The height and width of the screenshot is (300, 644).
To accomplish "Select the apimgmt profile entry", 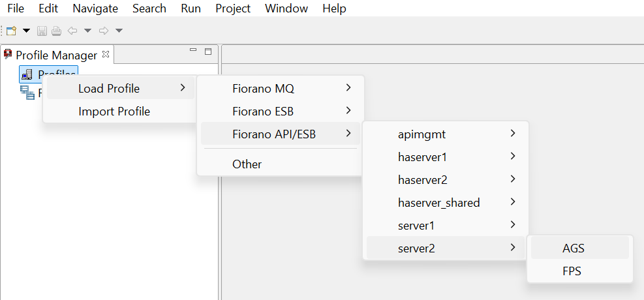I will [x=446, y=134].
